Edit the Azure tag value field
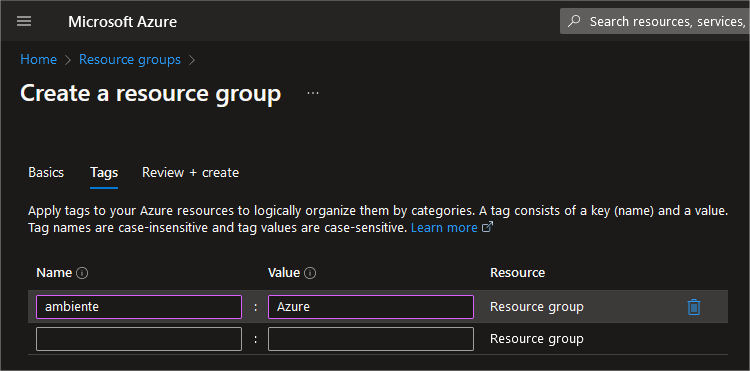This screenshot has height=371, width=750. [x=371, y=306]
